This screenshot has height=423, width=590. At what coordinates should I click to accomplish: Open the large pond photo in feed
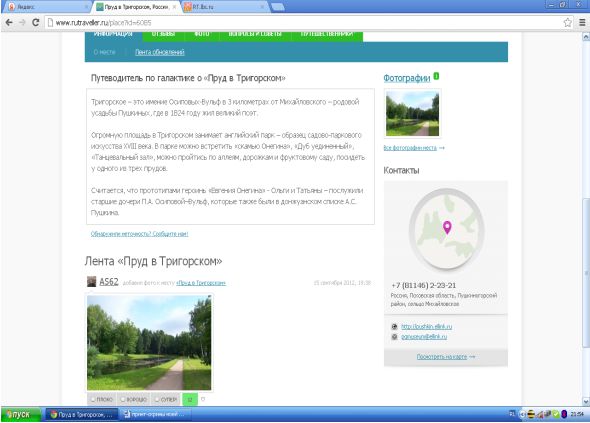149,342
